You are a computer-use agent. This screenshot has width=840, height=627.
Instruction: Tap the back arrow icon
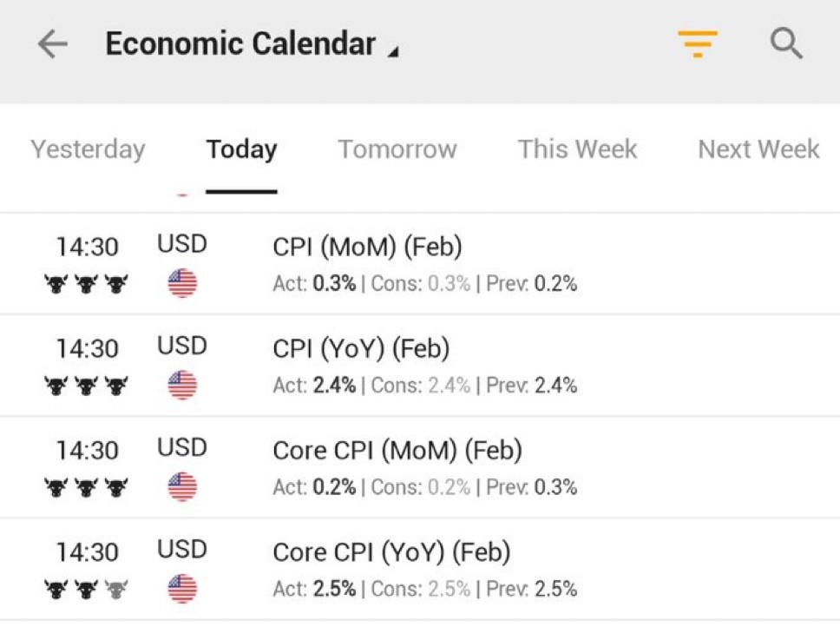pos(53,44)
